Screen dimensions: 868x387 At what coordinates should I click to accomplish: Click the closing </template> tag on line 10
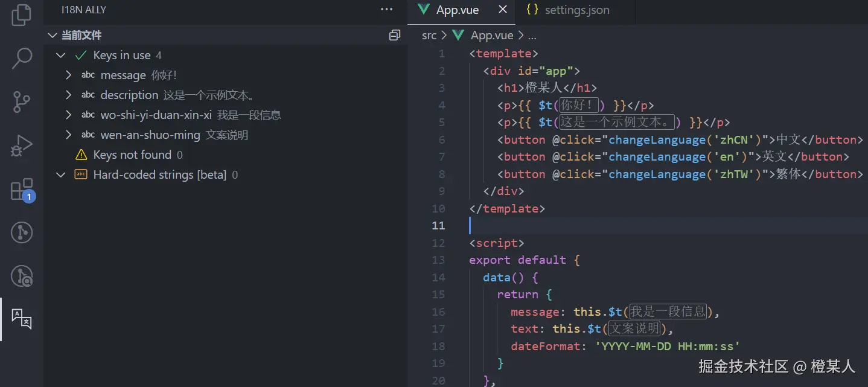pos(507,209)
